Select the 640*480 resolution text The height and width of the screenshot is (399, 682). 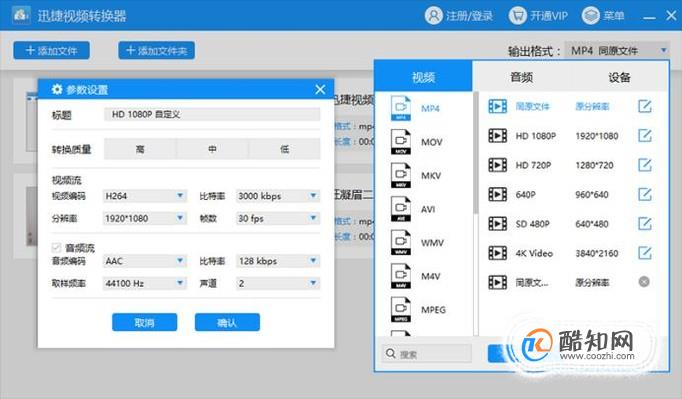[592, 224]
